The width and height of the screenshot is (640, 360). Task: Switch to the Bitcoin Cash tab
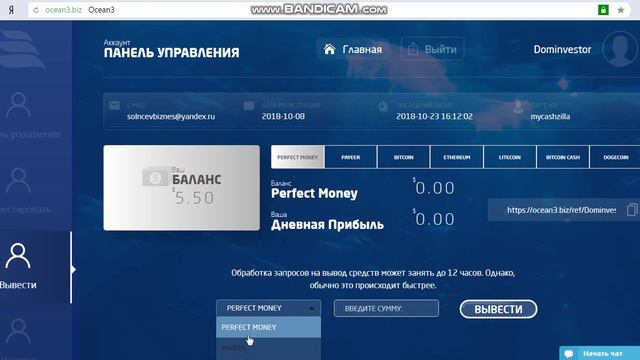coord(563,157)
